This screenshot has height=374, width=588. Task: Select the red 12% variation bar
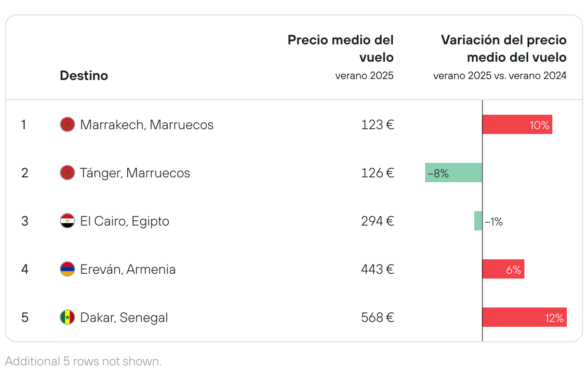coord(524,317)
